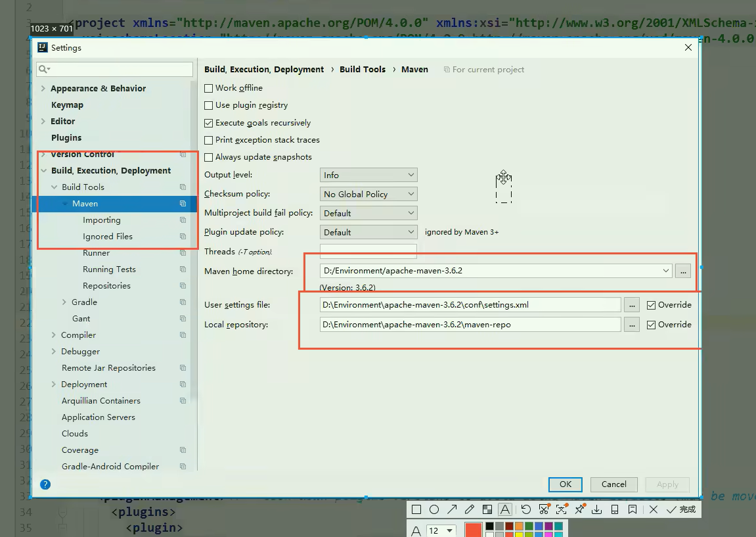Select the text annotation tool

(505, 509)
